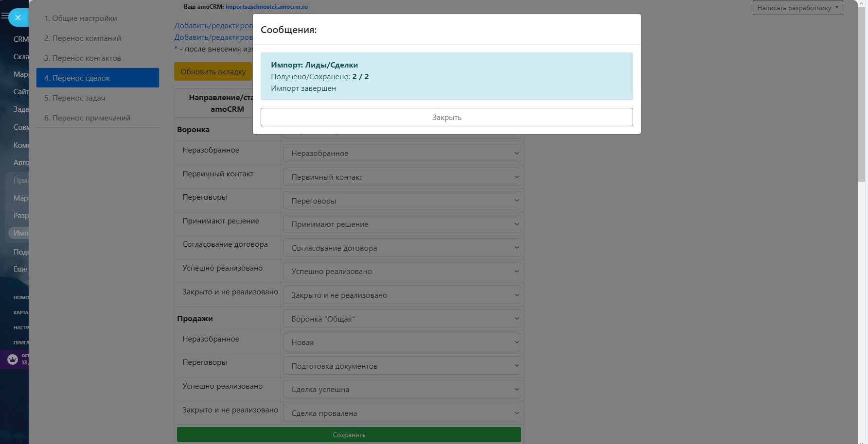Click the first Добавить/редактировать link
Screen dimensions: 868x444
[x=213, y=26]
